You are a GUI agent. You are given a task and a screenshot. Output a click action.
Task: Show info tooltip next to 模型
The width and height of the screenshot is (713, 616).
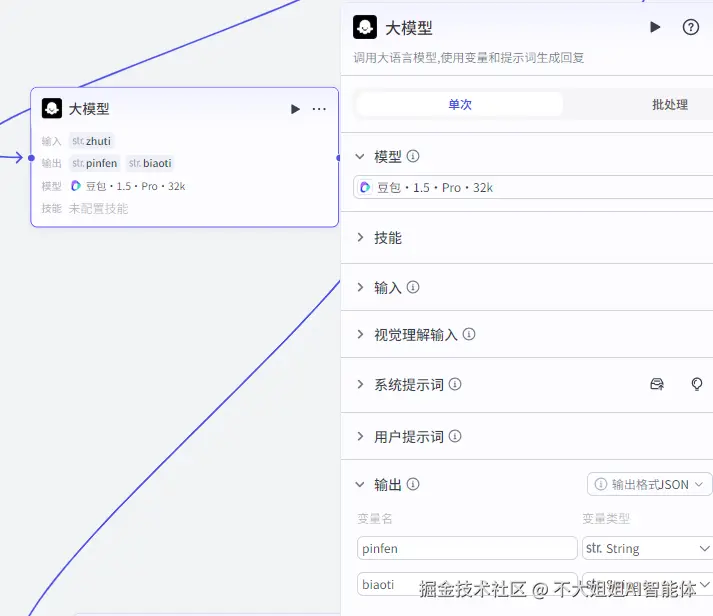pos(412,156)
